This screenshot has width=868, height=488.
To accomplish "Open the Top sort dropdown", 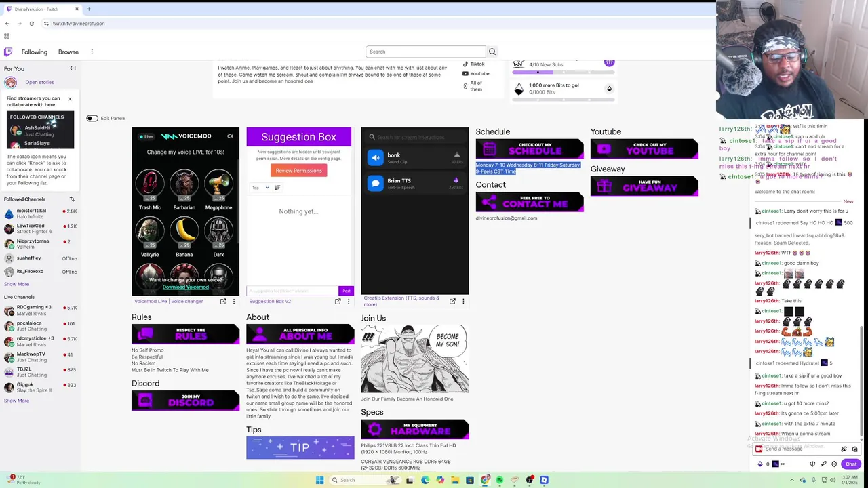I will point(260,188).
